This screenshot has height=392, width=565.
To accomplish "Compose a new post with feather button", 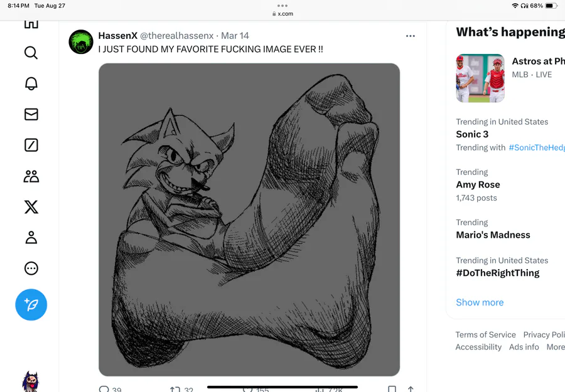I will pyautogui.click(x=31, y=305).
